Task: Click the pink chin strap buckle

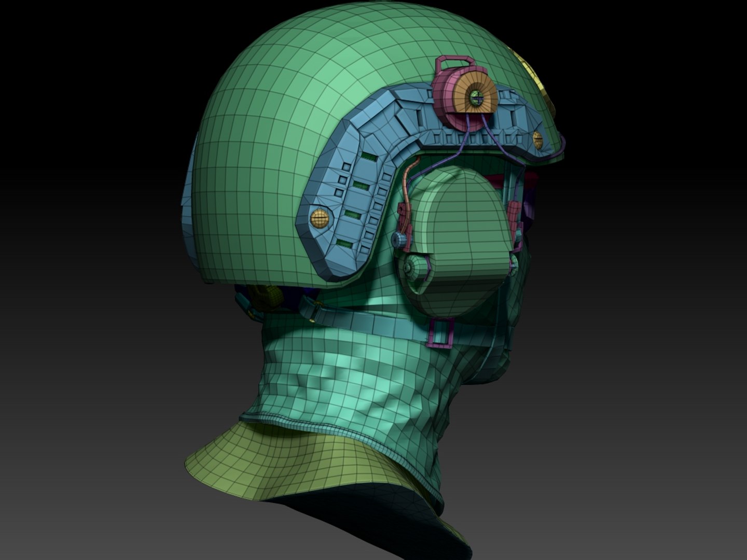Action: point(441,333)
